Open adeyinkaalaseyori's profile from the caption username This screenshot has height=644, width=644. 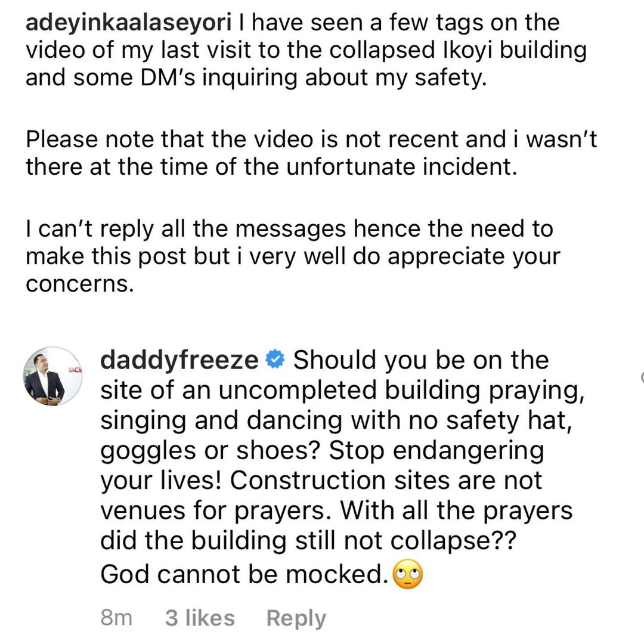pyautogui.click(x=127, y=23)
